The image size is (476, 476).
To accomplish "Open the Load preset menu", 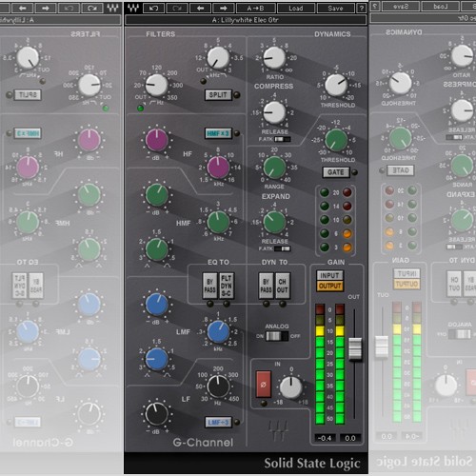I will pos(296,8).
